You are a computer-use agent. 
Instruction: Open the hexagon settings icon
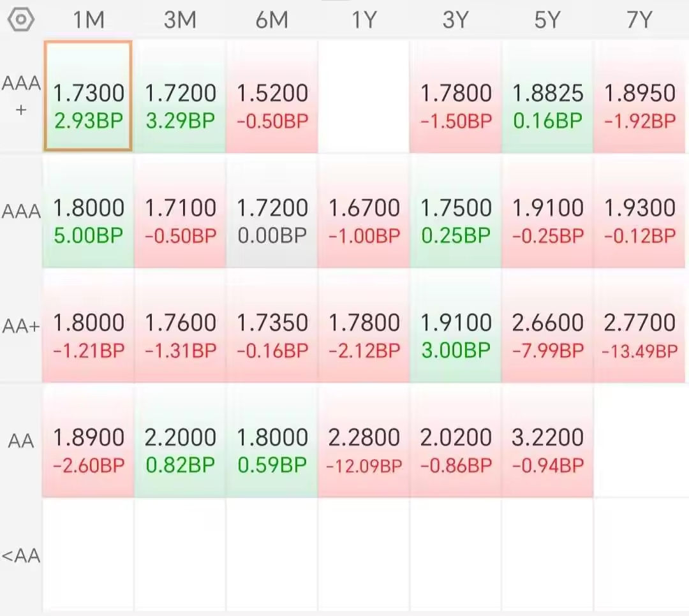coord(20,20)
